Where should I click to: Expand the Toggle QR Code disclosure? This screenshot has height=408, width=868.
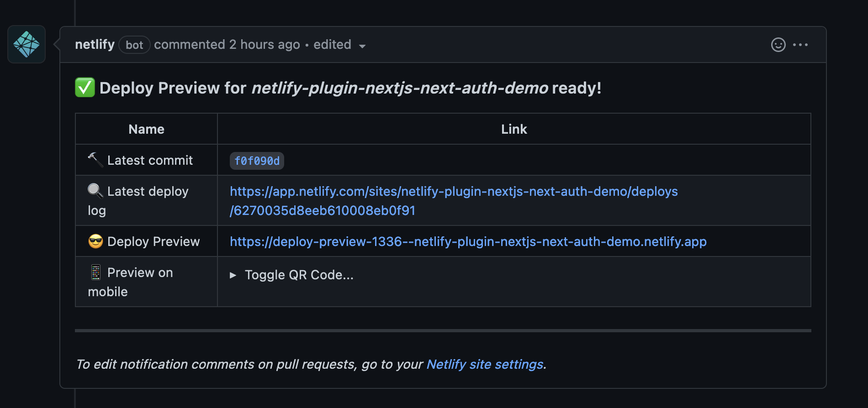[292, 275]
